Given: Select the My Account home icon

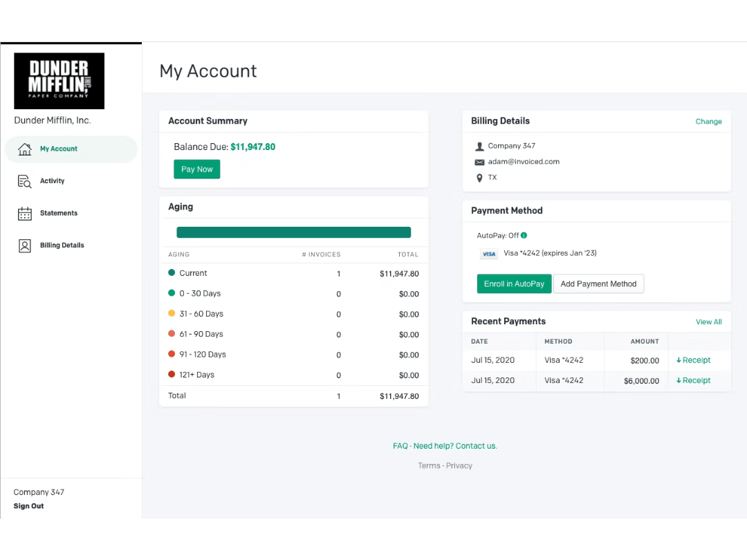Looking at the screenshot, I should click(x=25, y=149).
